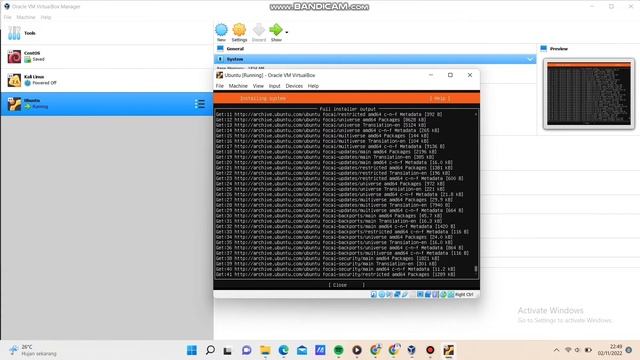The height and width of the screenshot is (360, 640).
Task: Open the clock and date 22:49
Action: (x=610, y=350)
